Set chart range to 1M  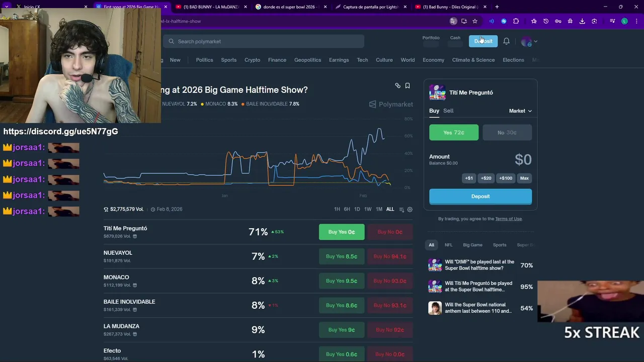tap(379, 209)
